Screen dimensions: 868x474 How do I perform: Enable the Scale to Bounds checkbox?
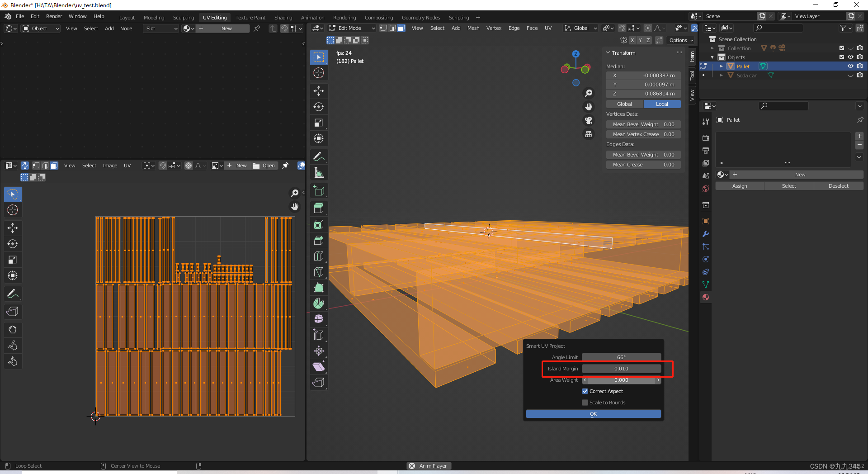[585, 403]
